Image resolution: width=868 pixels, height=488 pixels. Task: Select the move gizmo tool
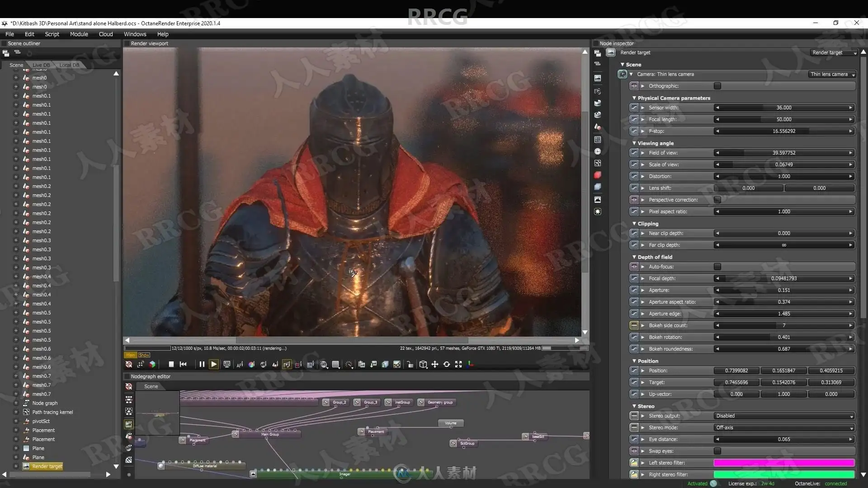tap(435, 364)
